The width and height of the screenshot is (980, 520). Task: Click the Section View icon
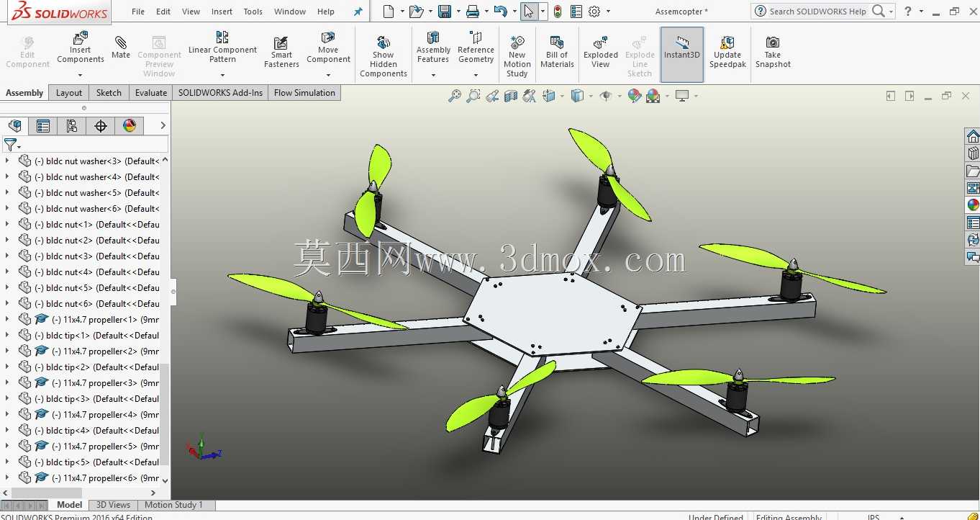511,96
